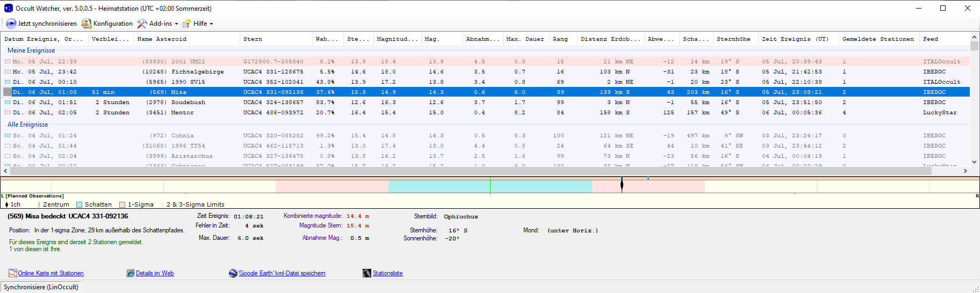Select the (3451) Mentor event row

coord(183,113)
